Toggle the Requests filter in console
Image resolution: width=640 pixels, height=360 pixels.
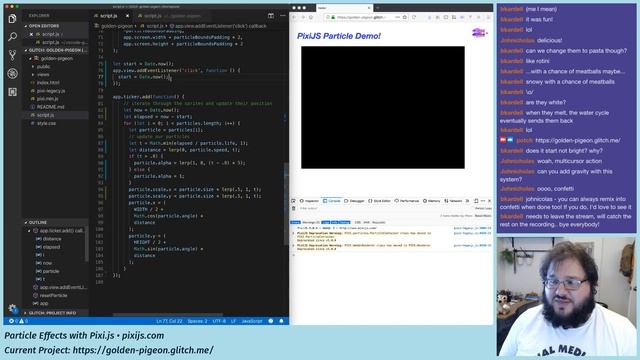[x=378, y=222]
